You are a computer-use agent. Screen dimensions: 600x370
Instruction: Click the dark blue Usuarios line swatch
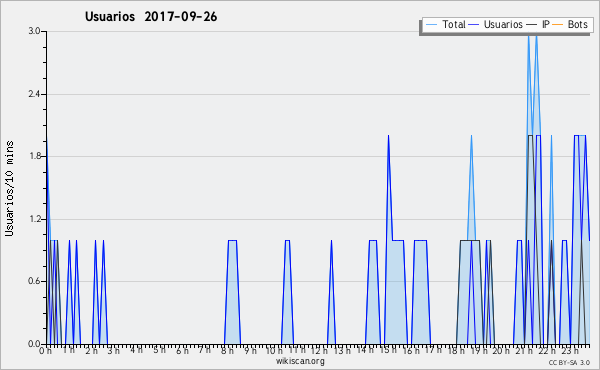[x=474, y=25]
